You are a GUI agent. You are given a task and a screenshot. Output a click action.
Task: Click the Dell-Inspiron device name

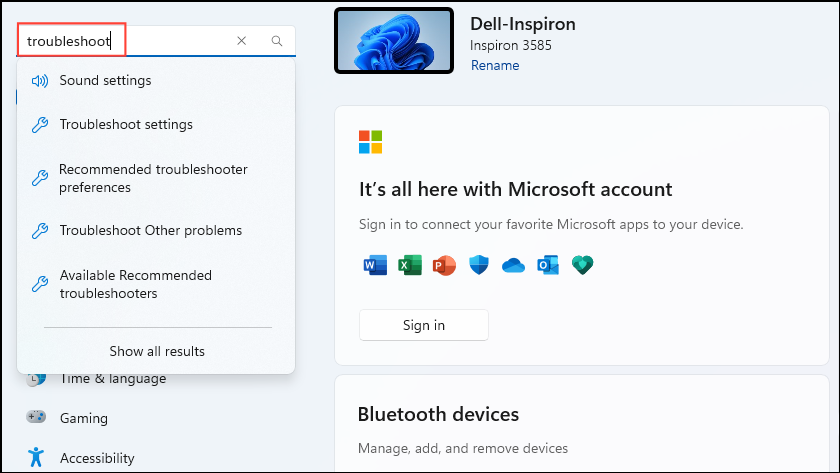point(523,24)
